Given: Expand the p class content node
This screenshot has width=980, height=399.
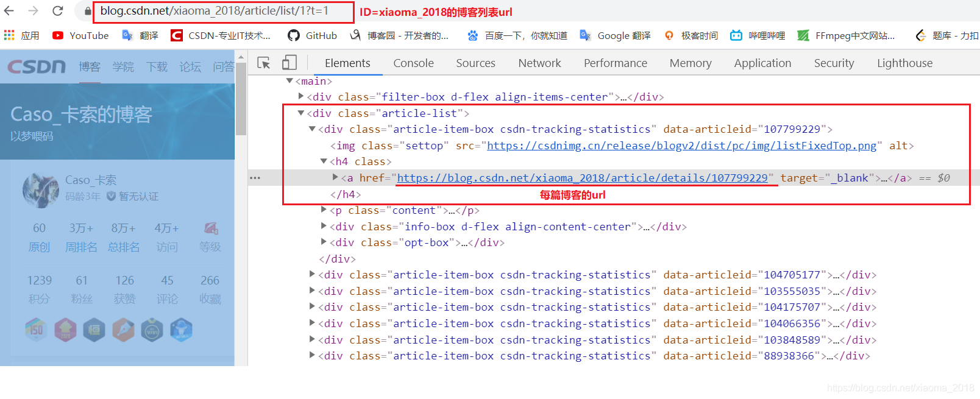Looking at the screenshot, I should click(324, 210).
